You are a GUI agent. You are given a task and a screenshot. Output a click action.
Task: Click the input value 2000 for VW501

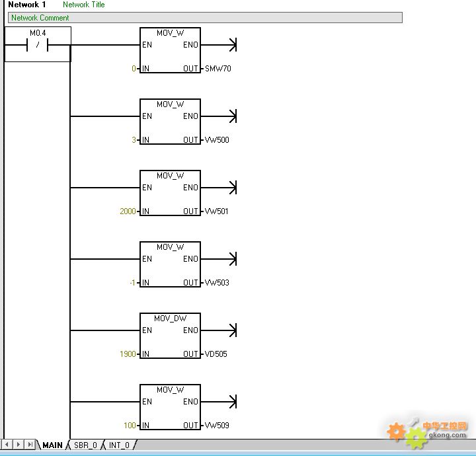pos(128,211)
